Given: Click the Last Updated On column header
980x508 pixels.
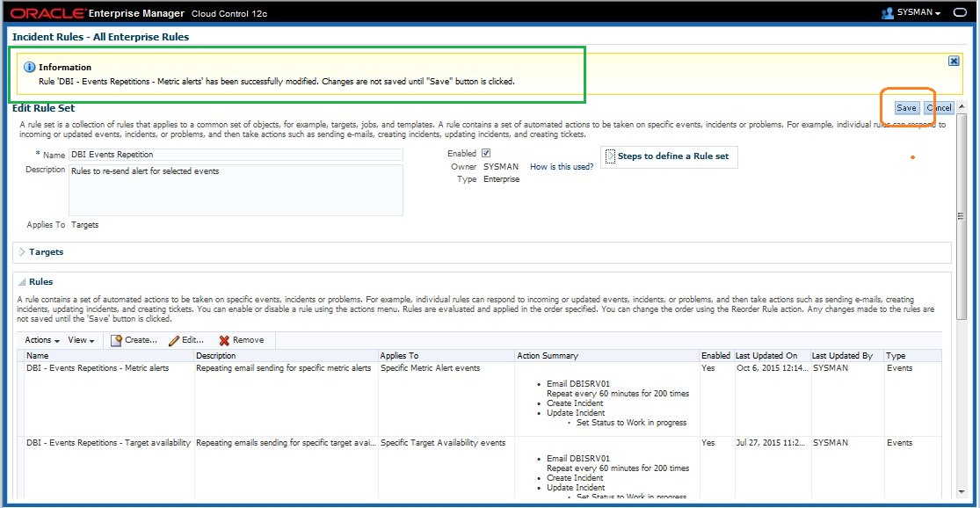Looking at the screenshot, I should pos(772,356).
